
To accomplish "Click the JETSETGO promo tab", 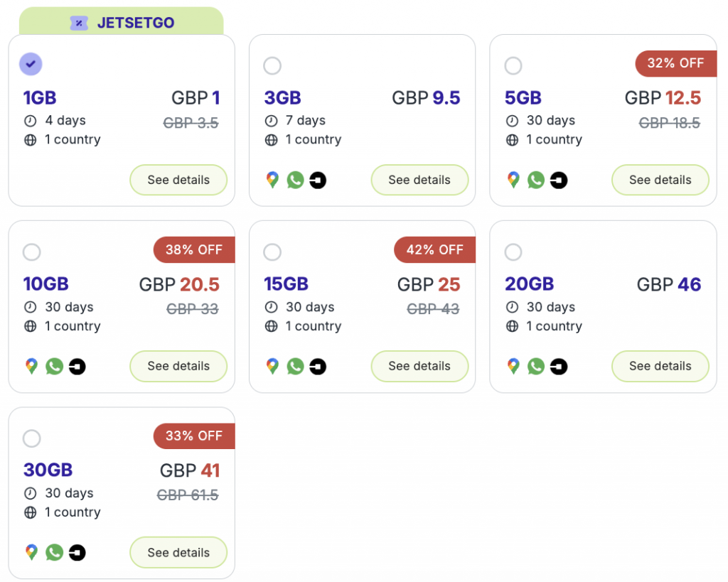I will coord(121,22).
